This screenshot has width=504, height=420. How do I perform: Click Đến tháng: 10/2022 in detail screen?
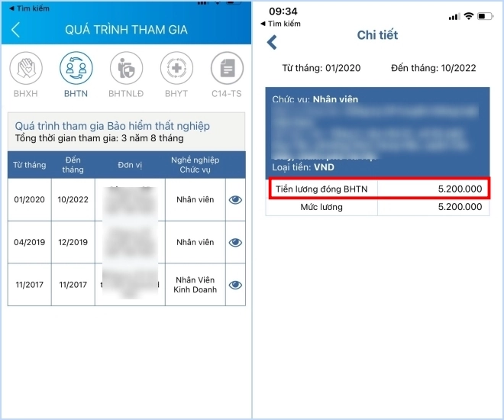point(433,68)
